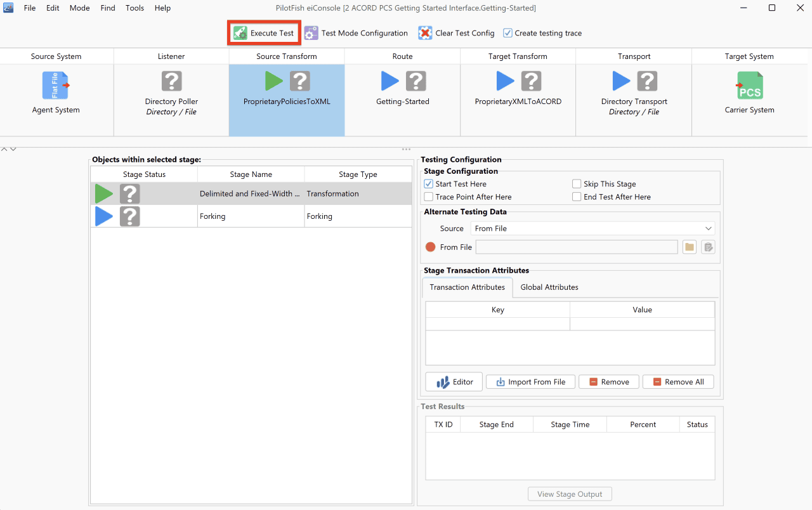Collapse the upper panel with up arrow
The width and height of the screenshot is (812, 510).
pos(4,149)
